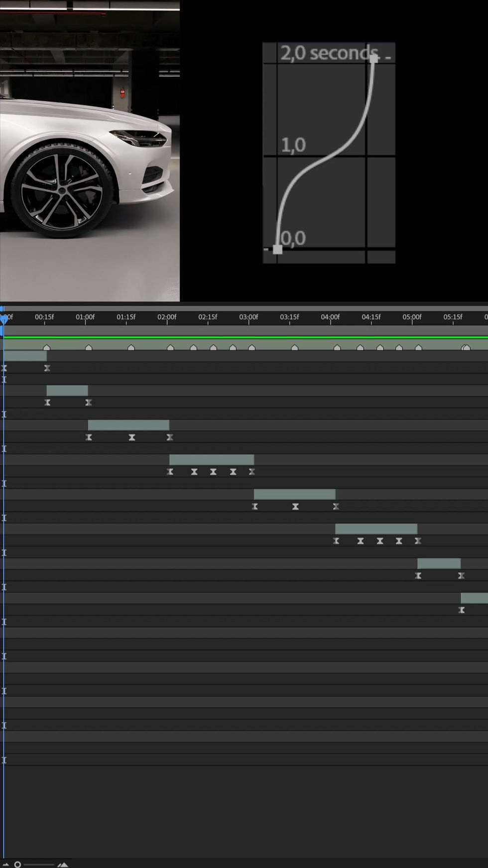Select the layer marker near 01:15f
The image size is (488, 868).
[131, 347]
